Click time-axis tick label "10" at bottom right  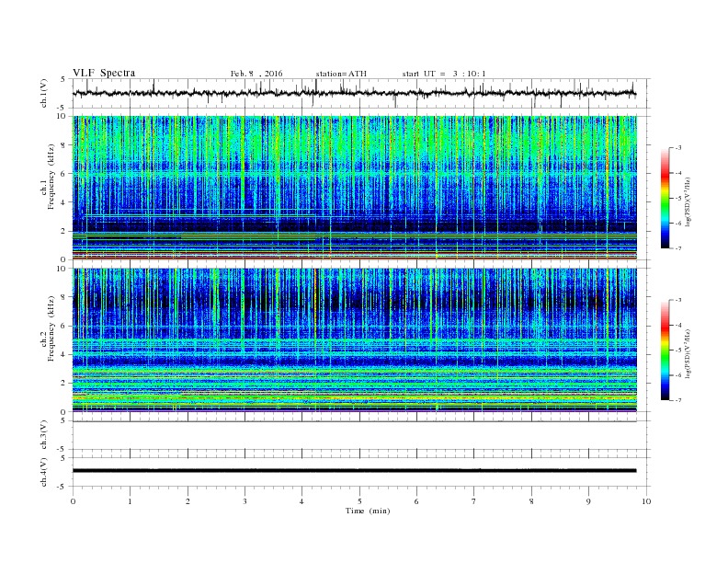pos(646,501)
